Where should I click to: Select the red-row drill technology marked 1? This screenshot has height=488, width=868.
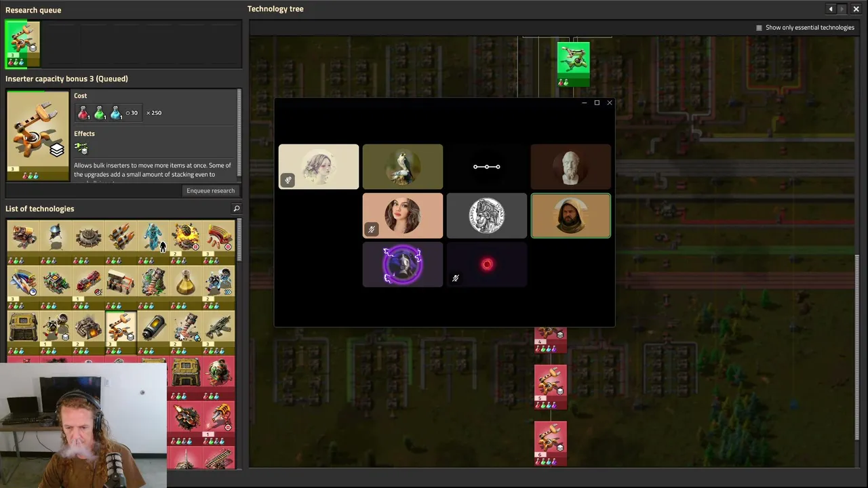pos(218,424)
